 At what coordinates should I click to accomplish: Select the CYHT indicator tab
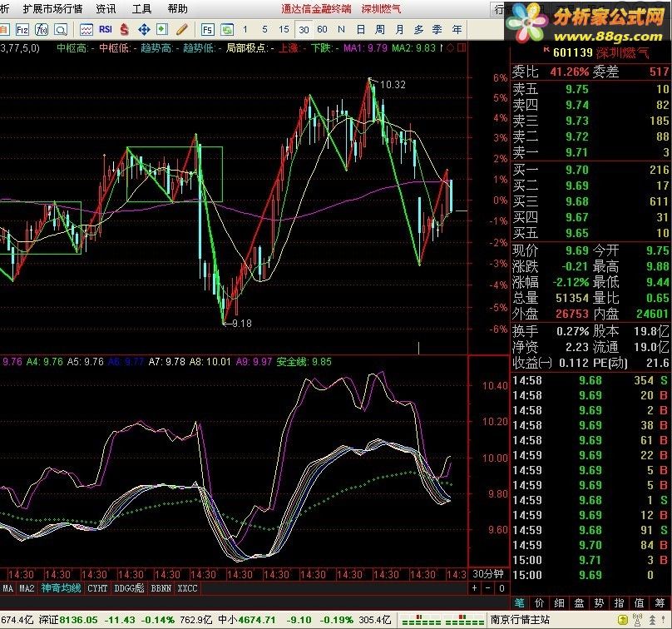[x=97, y=588]
